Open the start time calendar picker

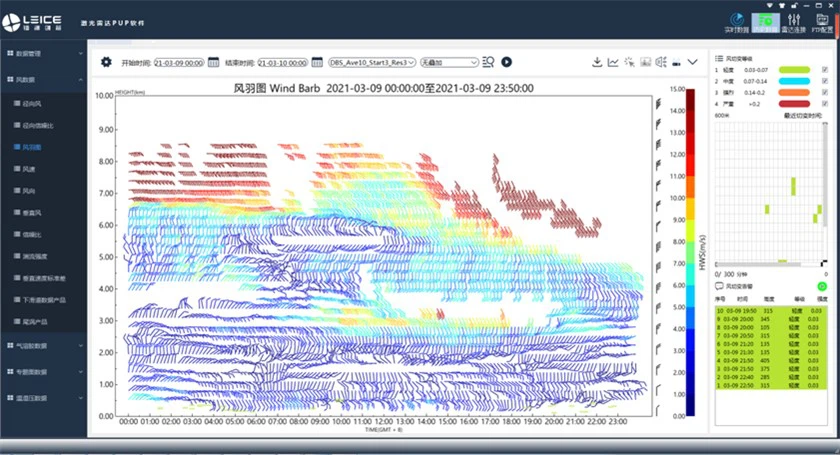point(213,62)
